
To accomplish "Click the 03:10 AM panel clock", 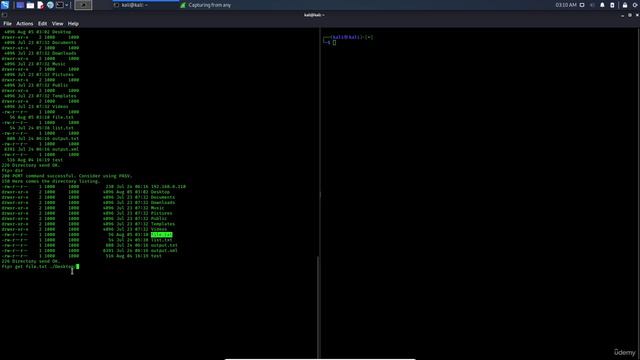I will (566, 5).
